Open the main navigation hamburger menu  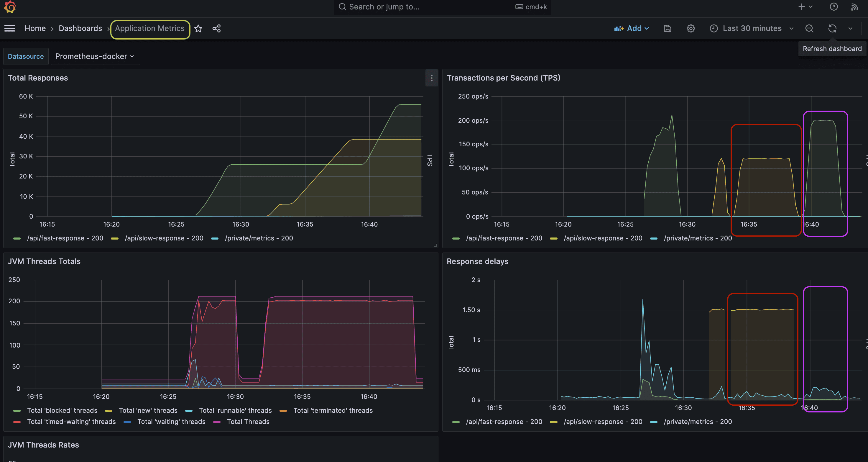(x=9, y=28)
